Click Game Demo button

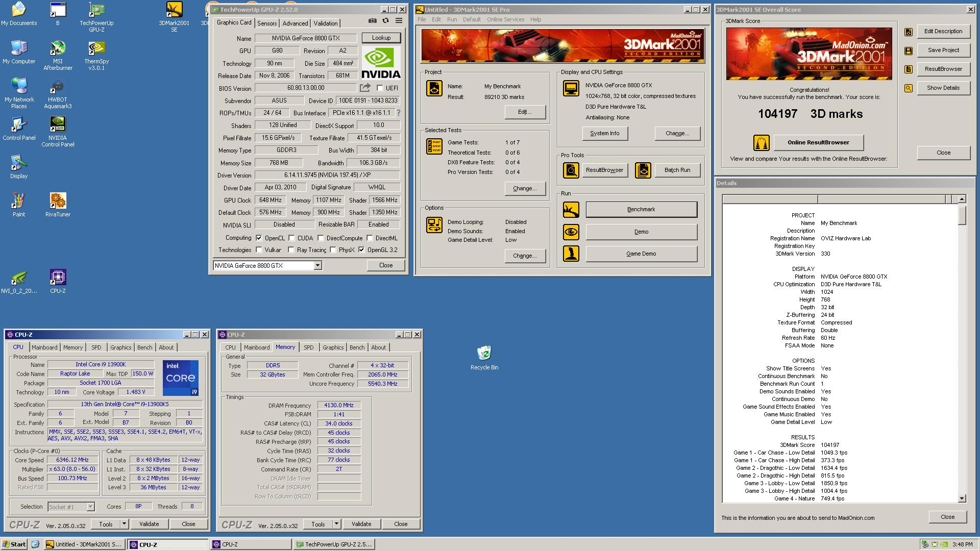pyautogui.click(x=641, y=254)
